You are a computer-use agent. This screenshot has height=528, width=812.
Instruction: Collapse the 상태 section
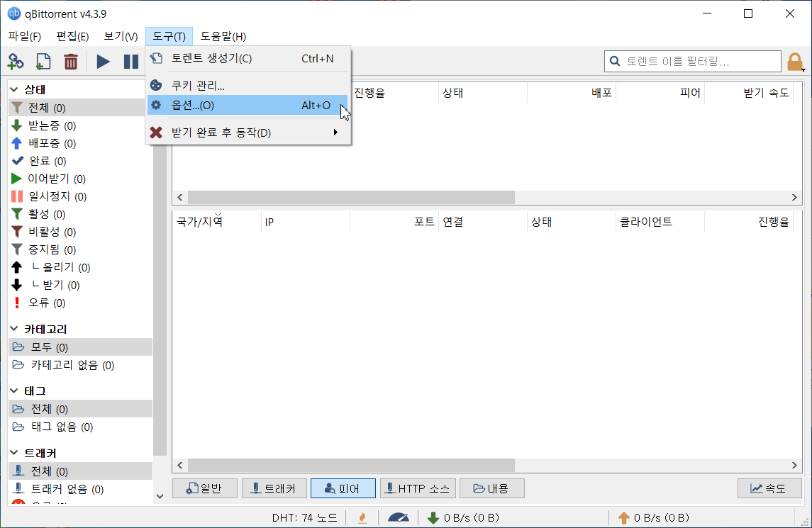(x=14, y=89)
